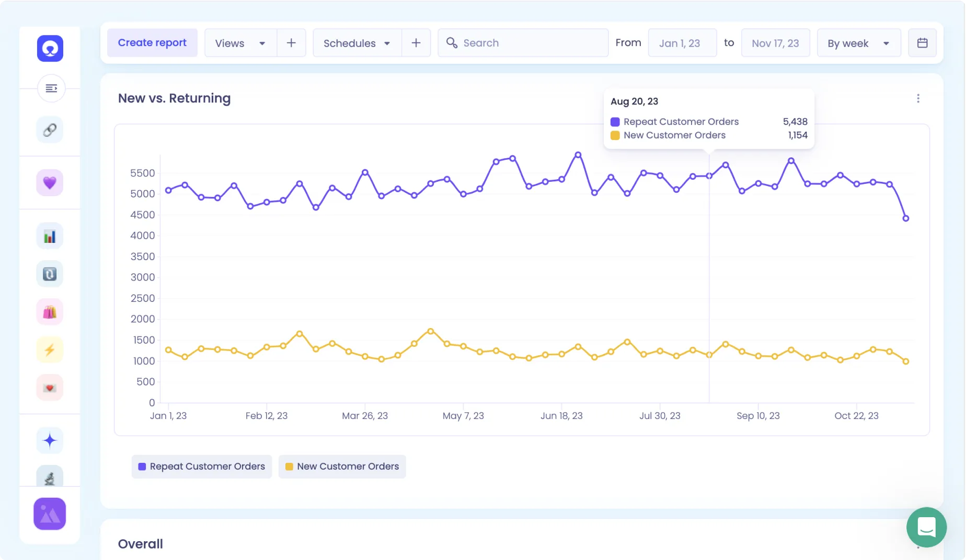This screenshot has height=560, width=966.
Task: Click the purple swatch beside Repeat Customer Orders
Action: pyautogui.click(x=141, y=466)
